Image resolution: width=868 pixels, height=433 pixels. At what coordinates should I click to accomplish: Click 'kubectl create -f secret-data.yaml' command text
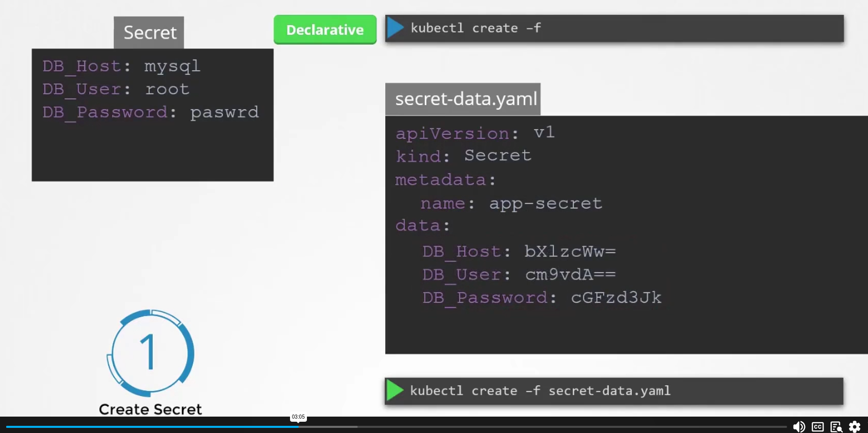pos(540,391)
